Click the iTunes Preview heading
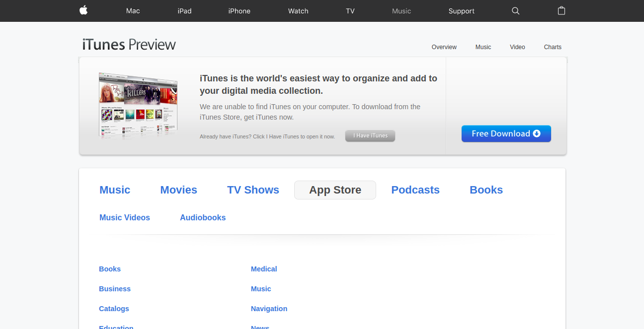Screen dimensions: 644x329 tap(129, 45)
